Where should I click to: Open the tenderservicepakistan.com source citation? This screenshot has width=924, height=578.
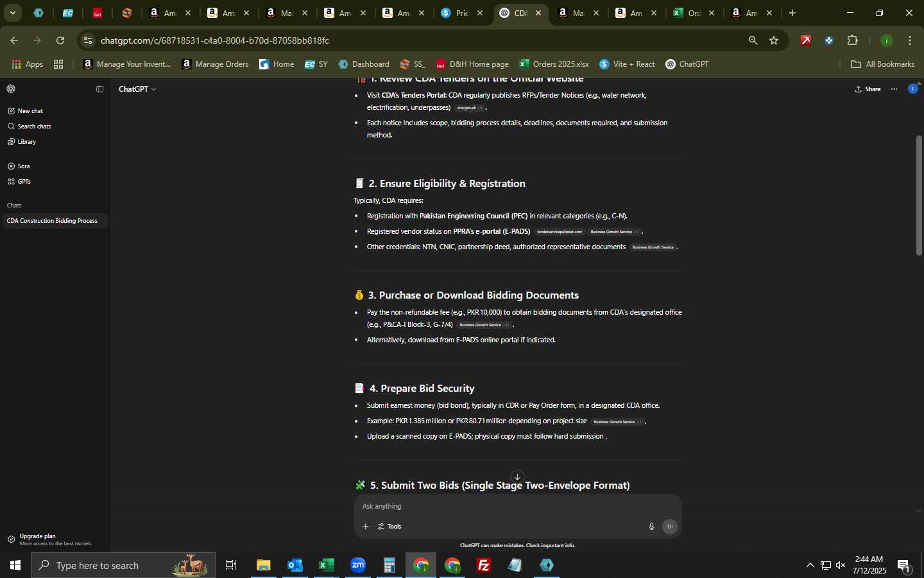(x=560, y=232)
